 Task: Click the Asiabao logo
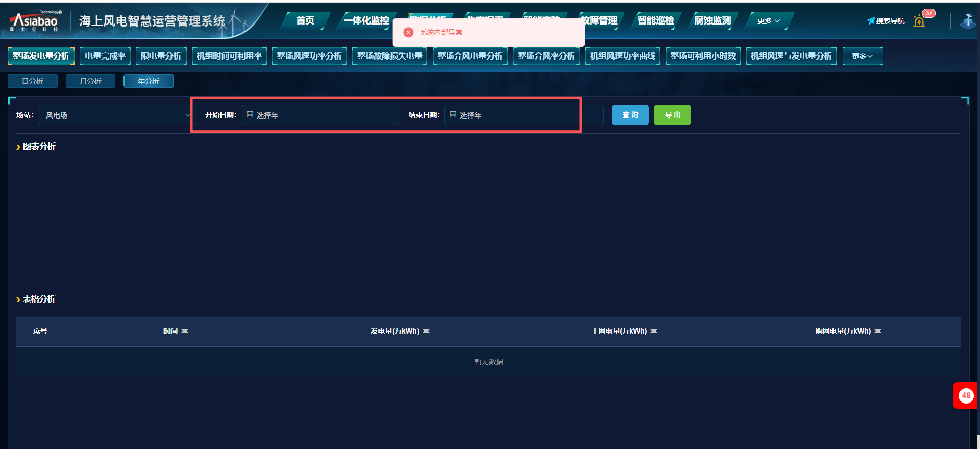[35, 21]
